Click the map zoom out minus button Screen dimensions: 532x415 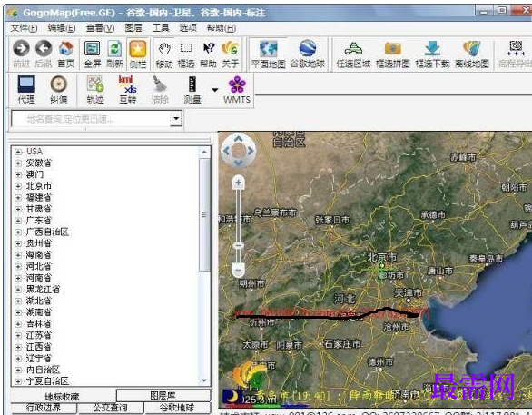238,270
